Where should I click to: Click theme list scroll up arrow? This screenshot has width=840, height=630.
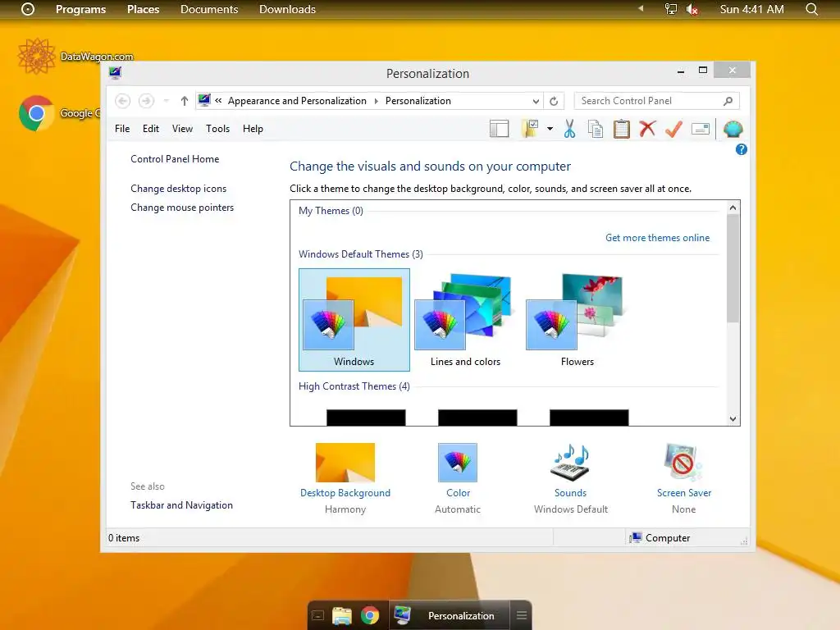coord(733,208)
